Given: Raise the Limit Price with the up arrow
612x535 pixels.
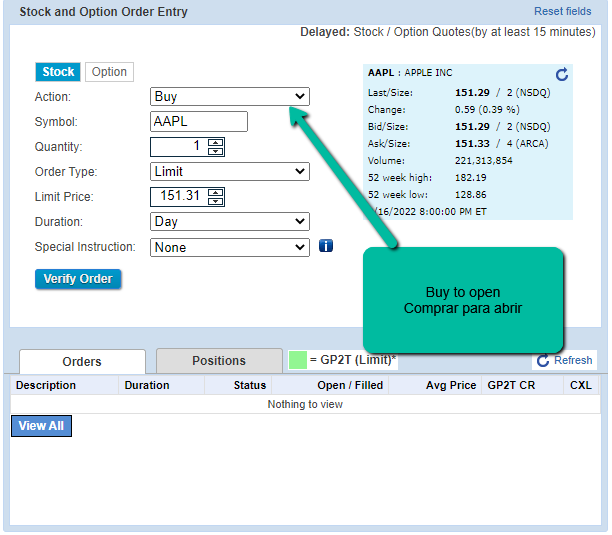Looking at the screenshot, I should click(x=216, y=192).
